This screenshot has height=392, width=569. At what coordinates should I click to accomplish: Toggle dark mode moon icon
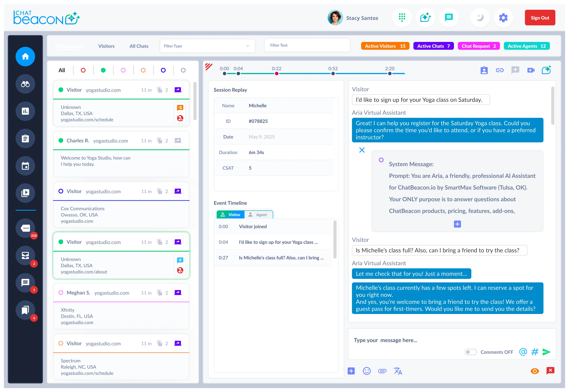pyautogui.click(x=480, y=18)
